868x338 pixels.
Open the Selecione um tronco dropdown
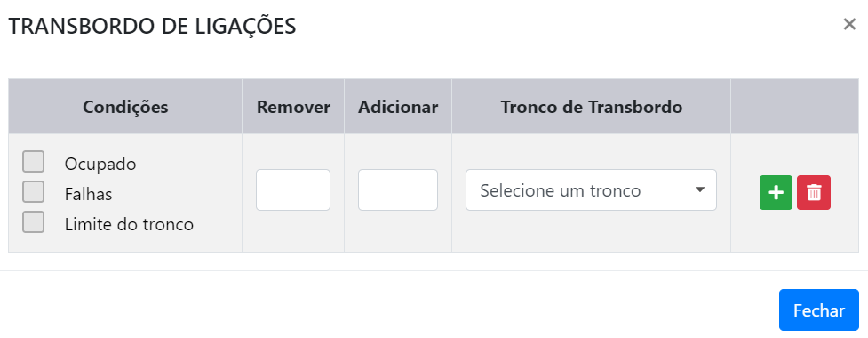[x=591, y=190]
